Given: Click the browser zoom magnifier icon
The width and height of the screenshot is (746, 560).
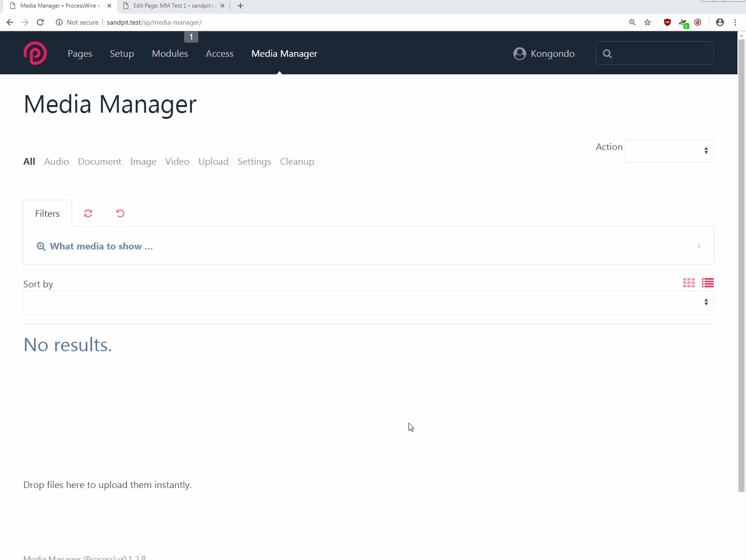Looking at the screenshot, I should [632, 22].
